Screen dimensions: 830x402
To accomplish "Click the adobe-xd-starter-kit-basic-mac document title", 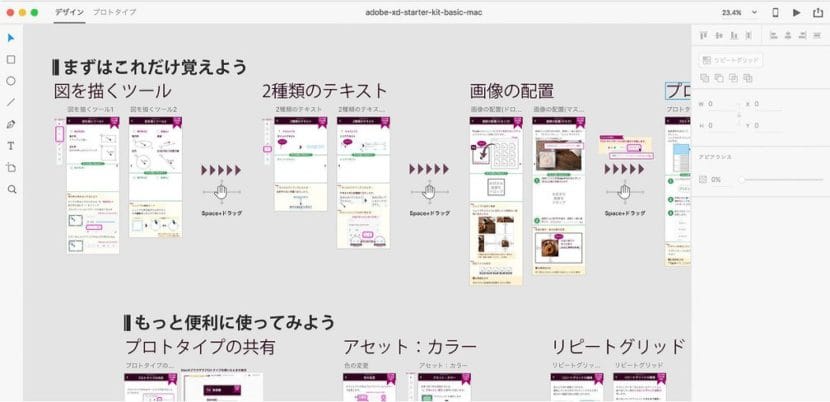I will point(423,12).
